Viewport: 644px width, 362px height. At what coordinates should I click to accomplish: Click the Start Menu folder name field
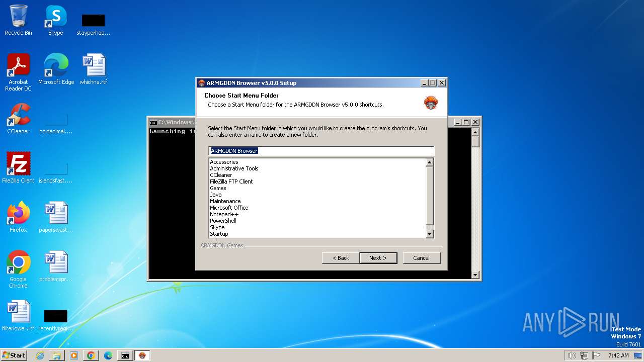click(321, 151)
